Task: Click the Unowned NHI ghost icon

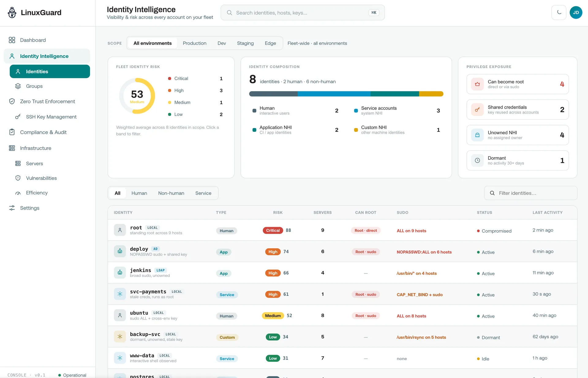Action: (477, 135)
